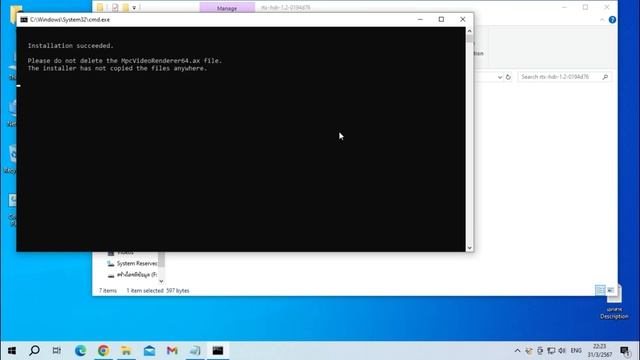Collapse the File Explorer ribbon

point(602,20)
